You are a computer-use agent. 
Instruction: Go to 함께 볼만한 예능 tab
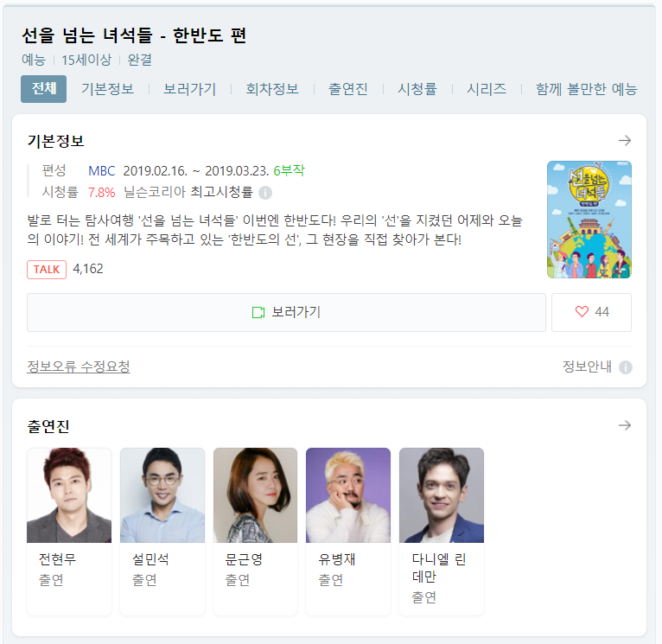coord(587,89)
